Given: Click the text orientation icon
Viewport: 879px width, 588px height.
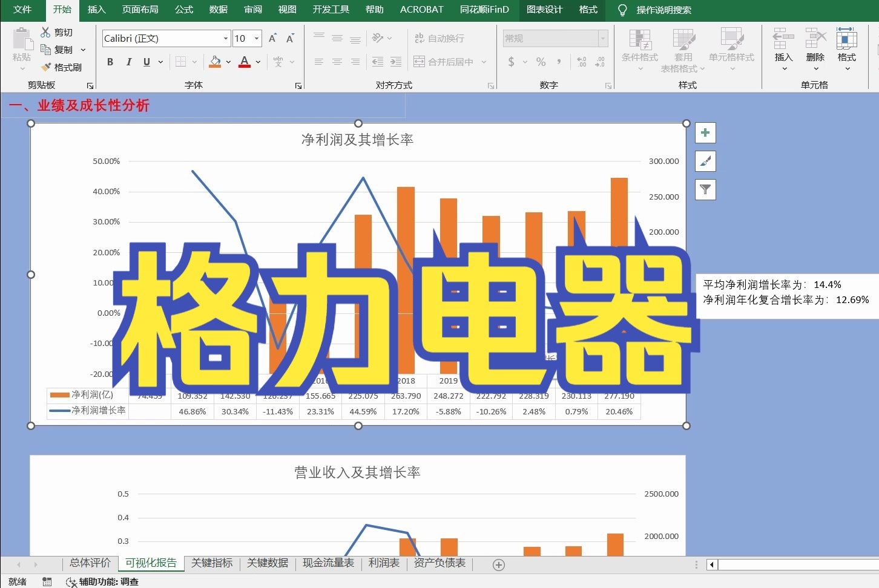Looking at the screenshot, I should [378, 38].
